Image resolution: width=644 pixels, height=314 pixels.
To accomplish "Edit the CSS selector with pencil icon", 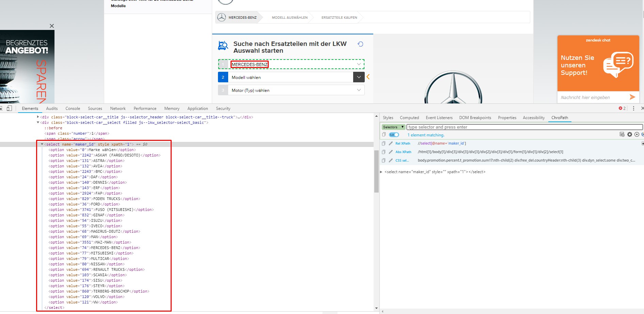I will [x=391, y=161].
